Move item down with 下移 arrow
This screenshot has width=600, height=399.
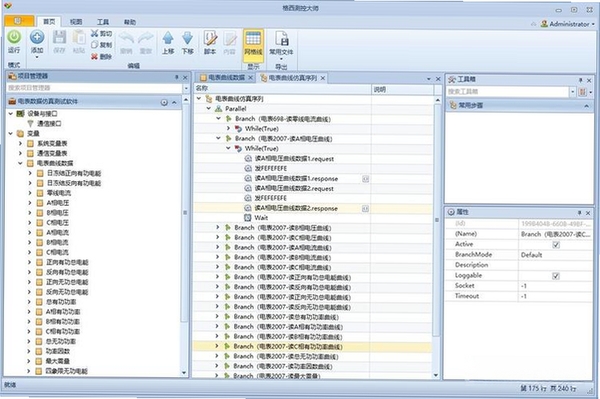pyautogui.click(x=187, y=38)
